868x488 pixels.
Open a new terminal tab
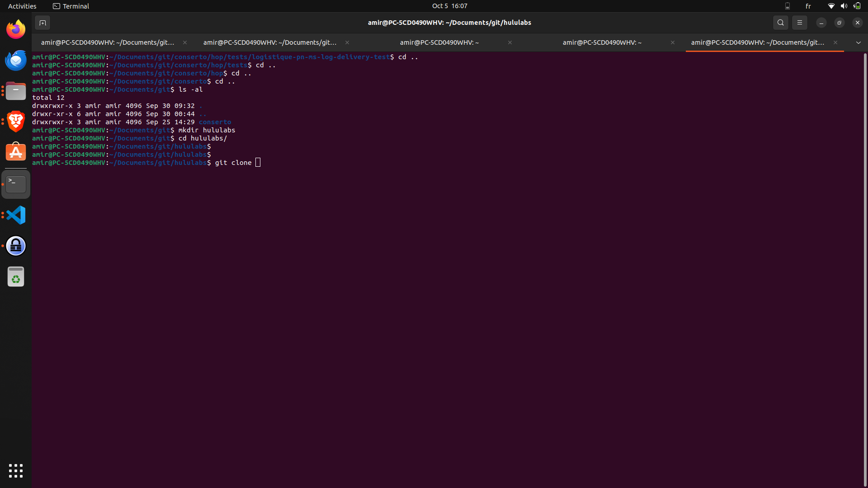pyautogui.click(x=42, y=23)
